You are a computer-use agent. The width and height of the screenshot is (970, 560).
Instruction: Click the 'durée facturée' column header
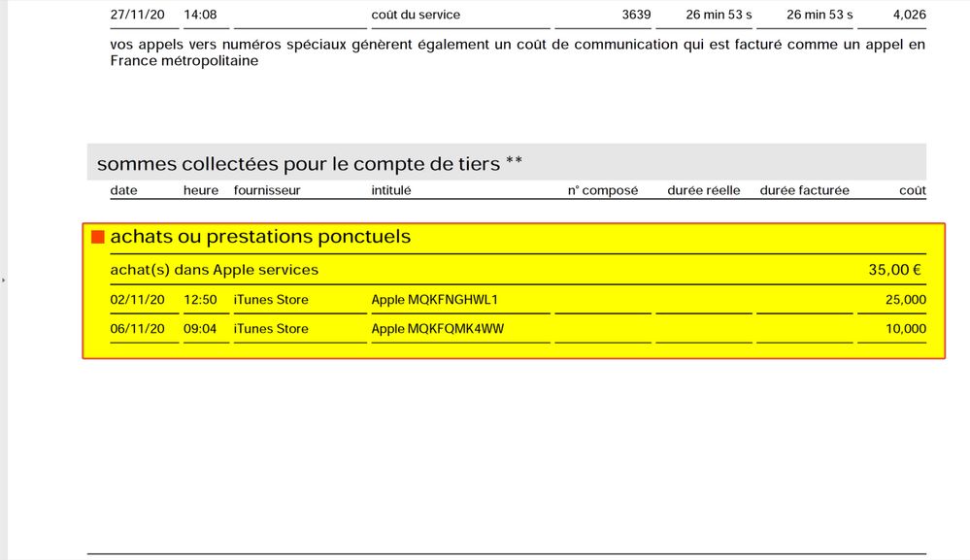tap(804, 190)
